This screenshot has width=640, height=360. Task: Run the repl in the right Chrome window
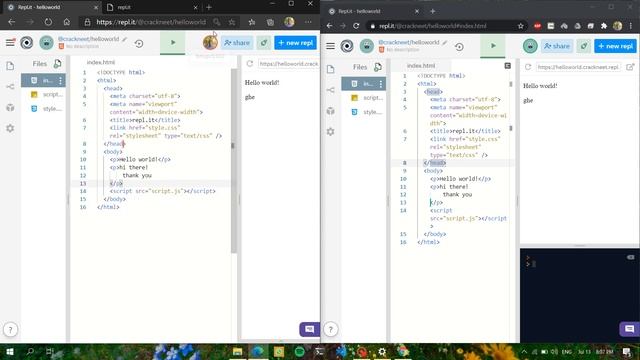pyautogui.click(x=493, y=46)
